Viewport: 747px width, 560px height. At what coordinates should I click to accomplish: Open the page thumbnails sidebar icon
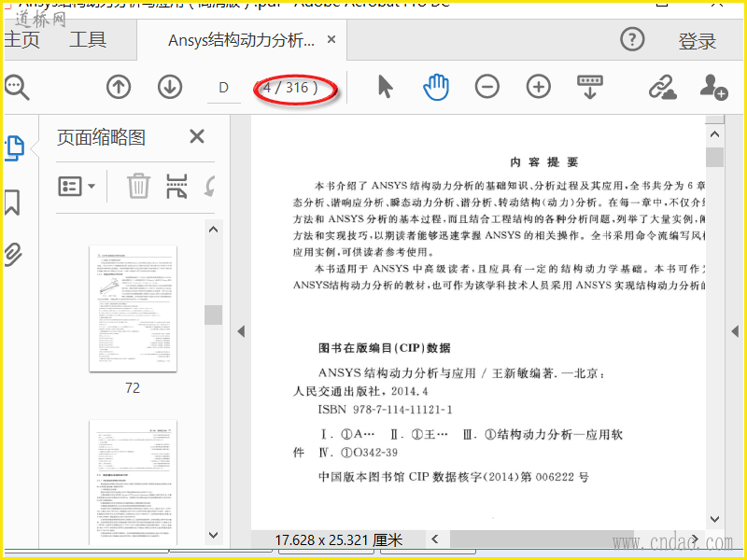click(14, 148)
